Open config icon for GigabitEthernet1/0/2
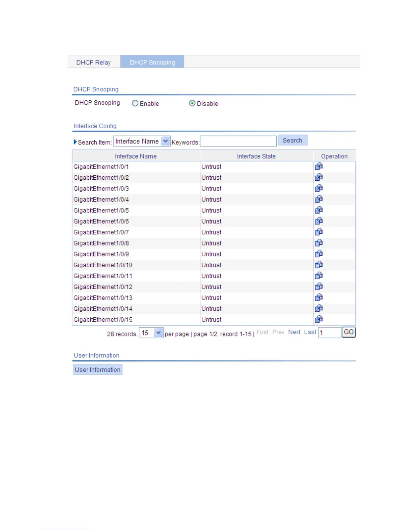411x532 pixels. (x=319, y=177)
